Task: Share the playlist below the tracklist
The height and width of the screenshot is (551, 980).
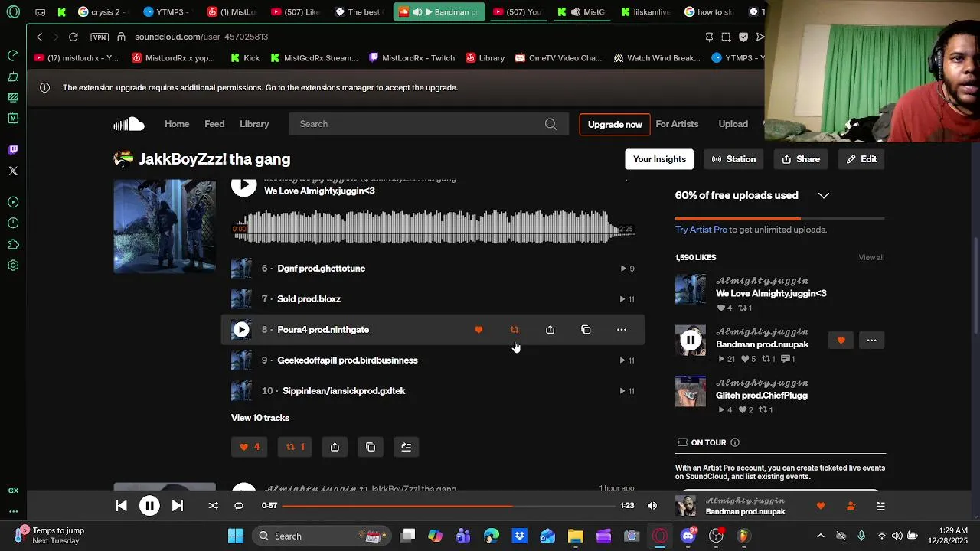Action: (335, 447)
